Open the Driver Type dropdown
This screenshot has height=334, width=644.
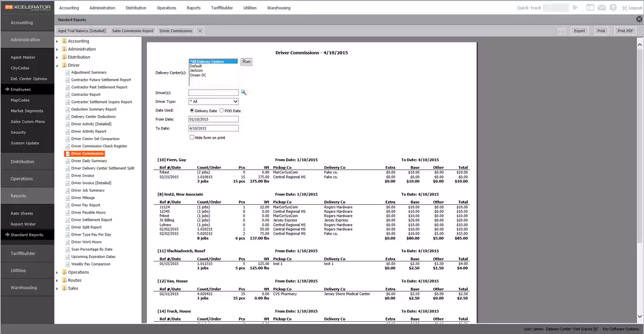(213, 101)
